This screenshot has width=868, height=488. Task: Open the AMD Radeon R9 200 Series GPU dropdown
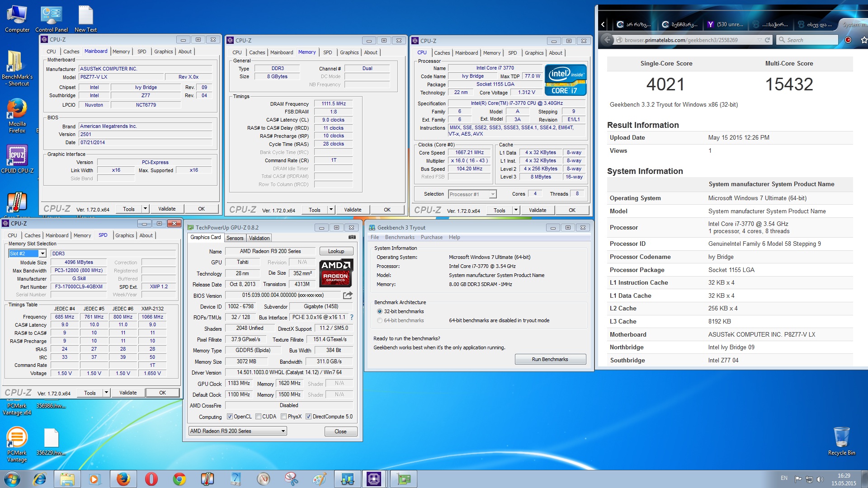coord(237,431)
